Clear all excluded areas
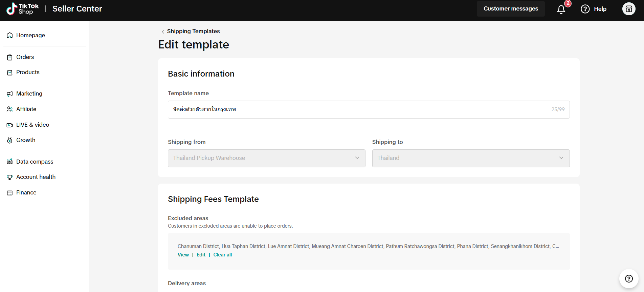Viewport: 644px width, 292px height. (x=222, y=255)
